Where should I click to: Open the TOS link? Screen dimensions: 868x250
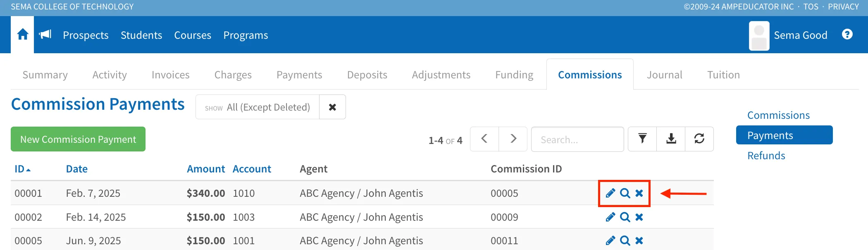pos(811,7)
